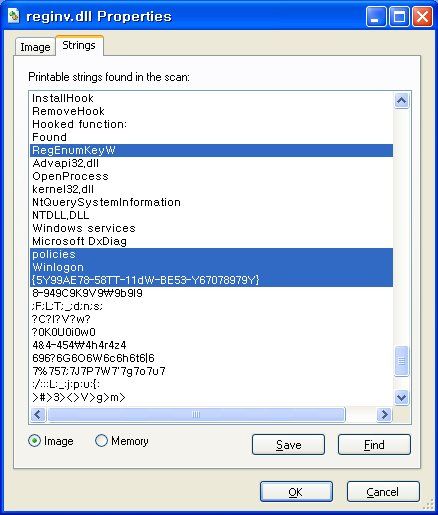Image resolution: width=438 pixels, height=515 pixels.
Task: Select the RegEnumKeyW string
Action: pyautogui.click(x=212, y=150)
